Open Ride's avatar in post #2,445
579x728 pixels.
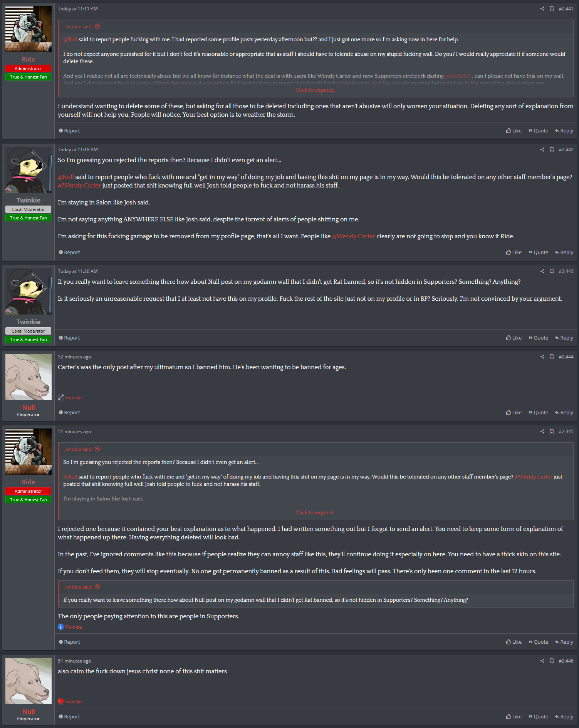(x=29, y=452)
